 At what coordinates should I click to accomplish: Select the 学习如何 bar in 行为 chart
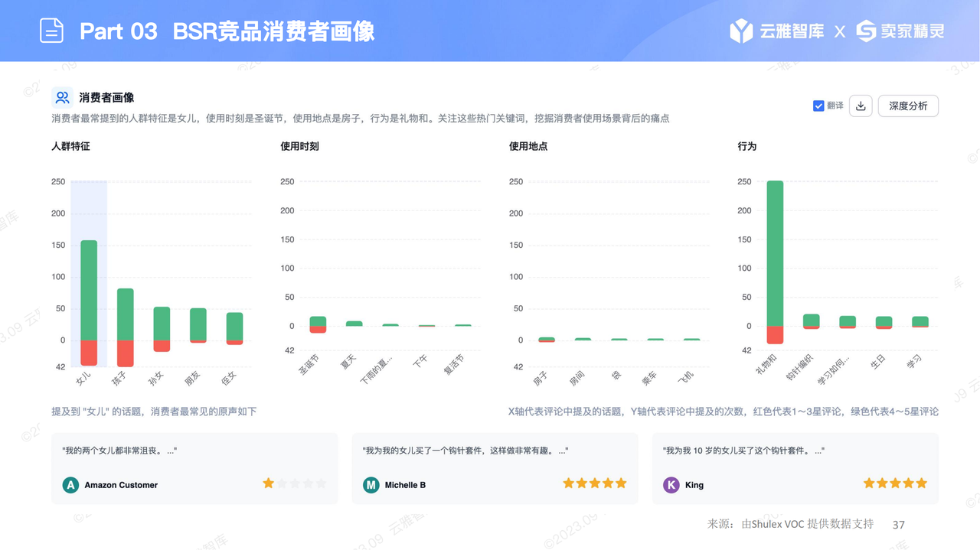(848, 322)
